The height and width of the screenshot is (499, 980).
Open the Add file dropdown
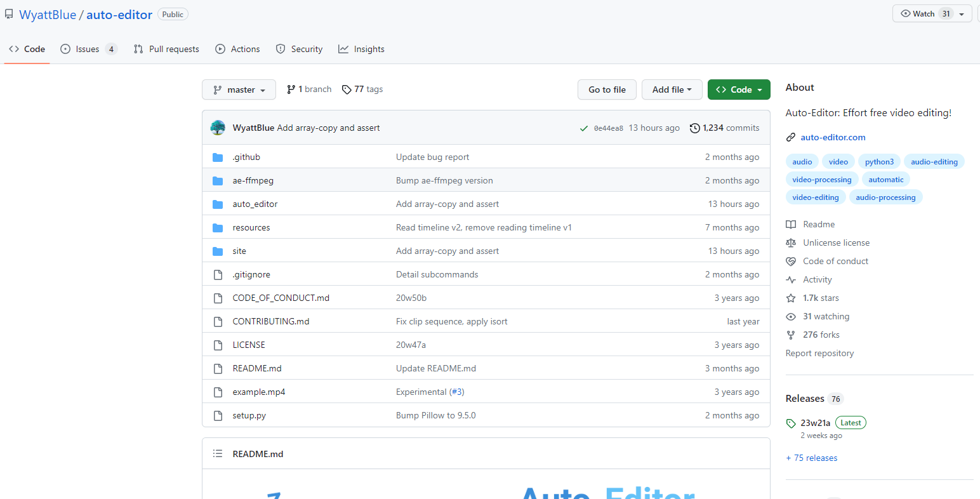pos(672,90)
